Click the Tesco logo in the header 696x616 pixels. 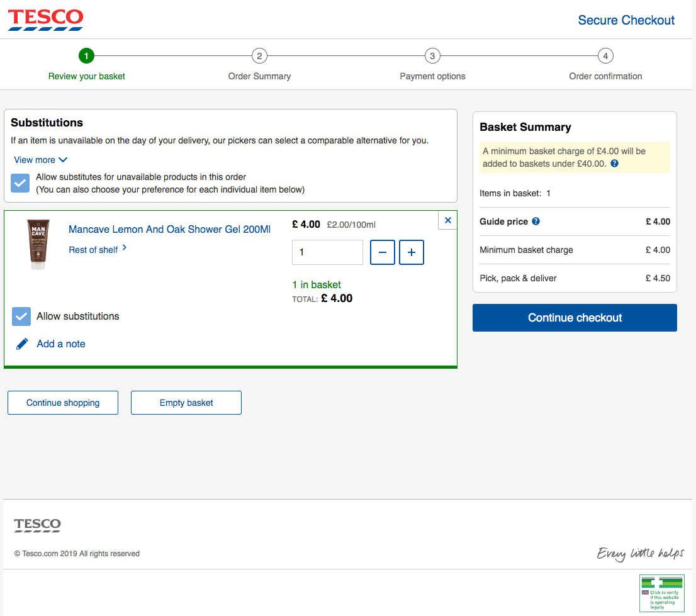coord(45,20)
